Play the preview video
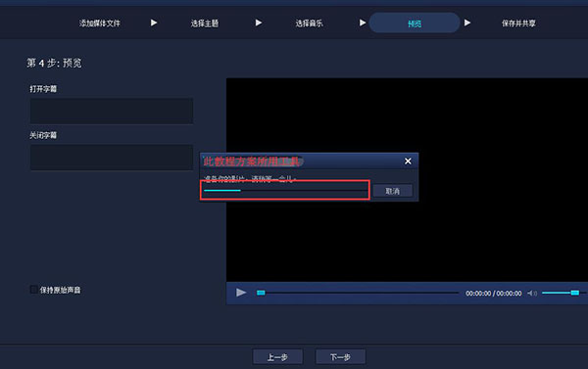The image size is (588, 369). pos(241,293)
